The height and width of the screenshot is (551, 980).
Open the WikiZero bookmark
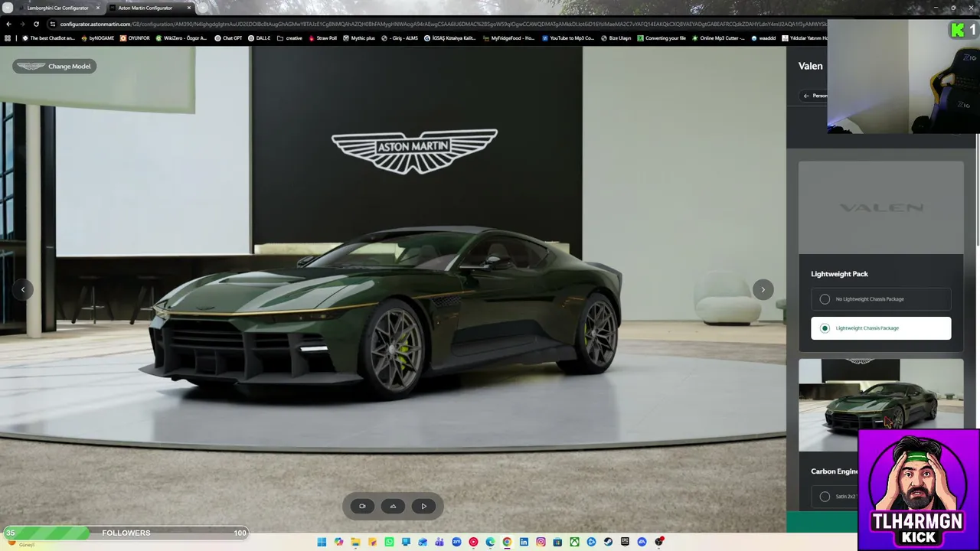click(181, 38)
